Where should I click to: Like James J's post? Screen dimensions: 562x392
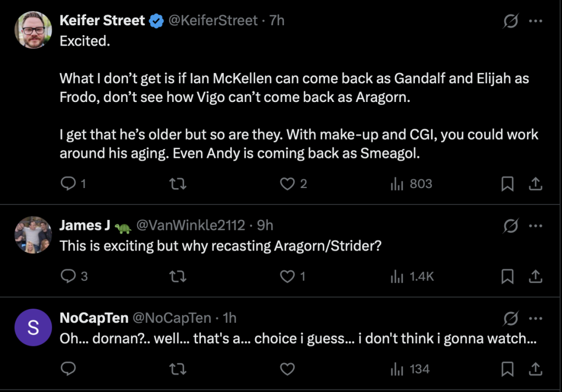(x=288, y=277)
